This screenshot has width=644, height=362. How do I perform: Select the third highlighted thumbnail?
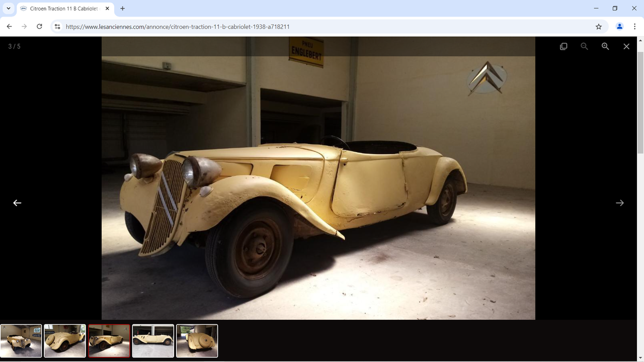109,341
